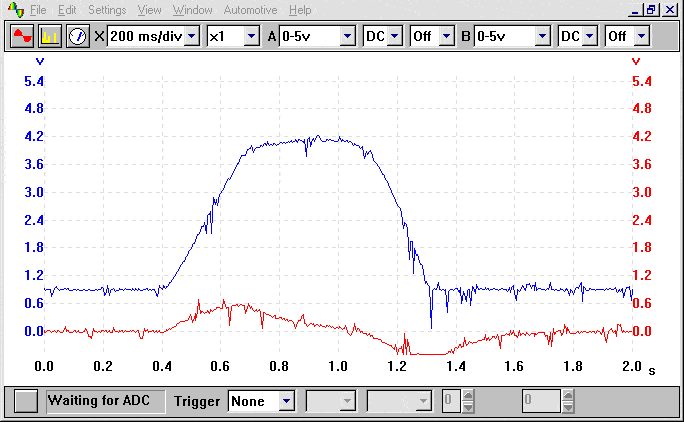
Task: Open the Edit menu
Action: (67, 10)
